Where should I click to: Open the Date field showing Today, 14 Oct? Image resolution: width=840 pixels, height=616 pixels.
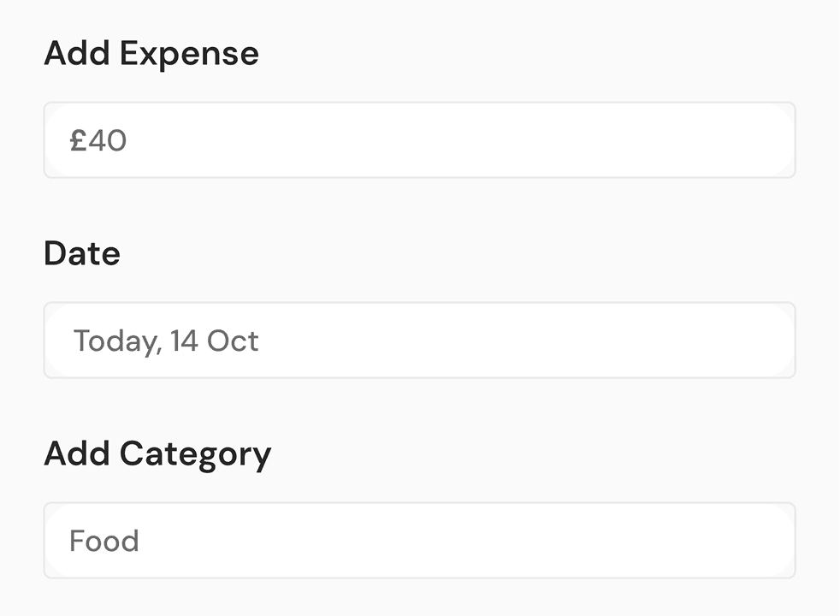coord(419,341)
